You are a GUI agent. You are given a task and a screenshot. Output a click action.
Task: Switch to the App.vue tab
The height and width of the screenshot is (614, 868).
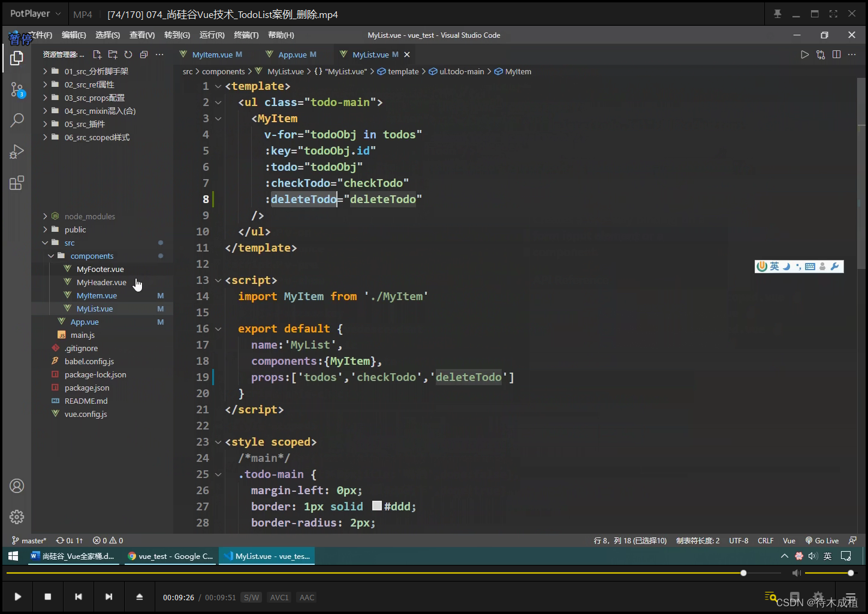(x=293, y=55)
